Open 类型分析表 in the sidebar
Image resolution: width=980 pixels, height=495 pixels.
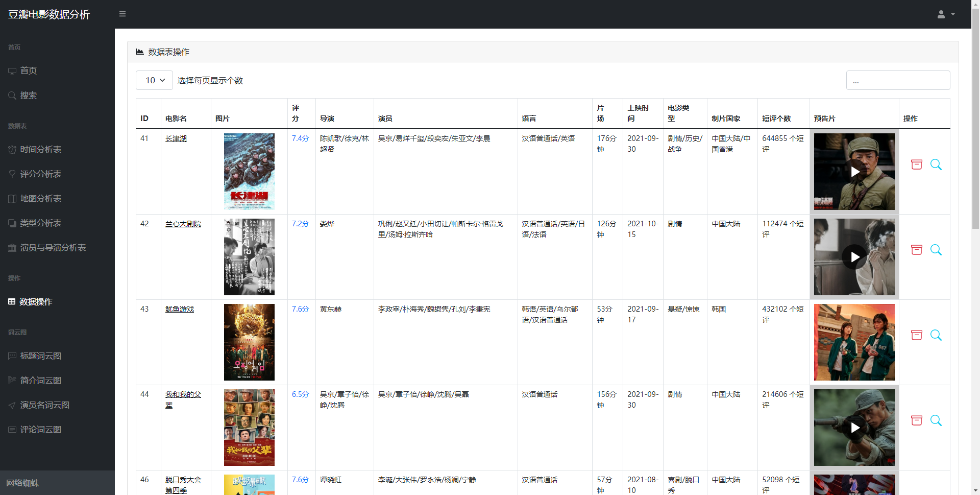(57, 223)
